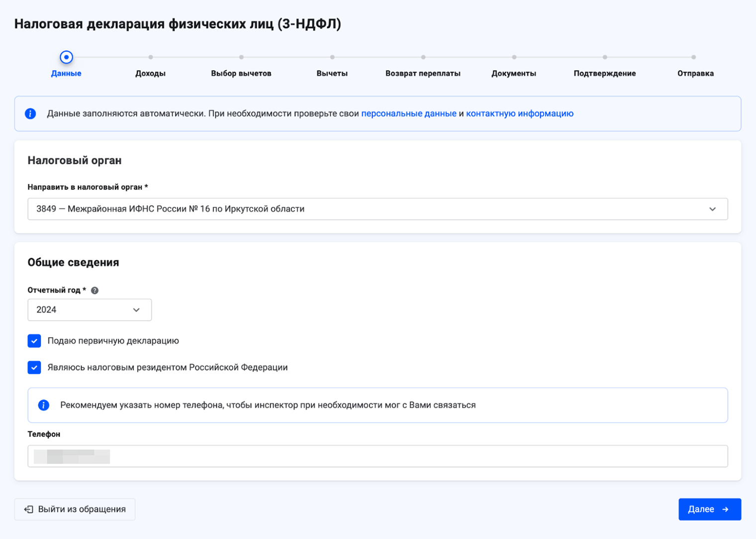Open the Направить в налоговый орган dropdown

coord(368,209)
